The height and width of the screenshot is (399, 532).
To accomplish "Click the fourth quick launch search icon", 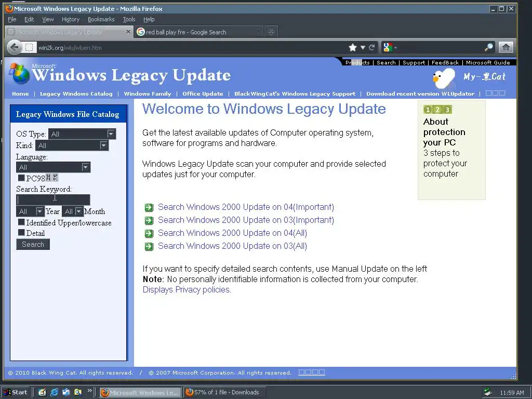I will click(x=78, y=392).
